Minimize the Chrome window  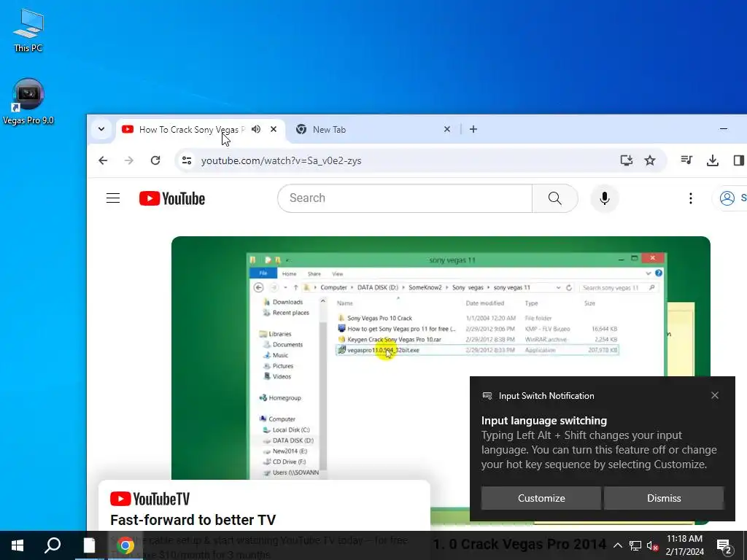pyautogui.click(x=723, y=129)
